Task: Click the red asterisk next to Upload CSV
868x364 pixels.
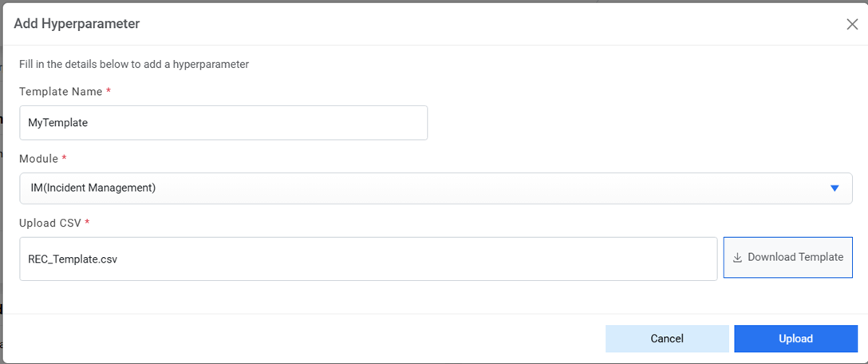Action: [87, 223]
